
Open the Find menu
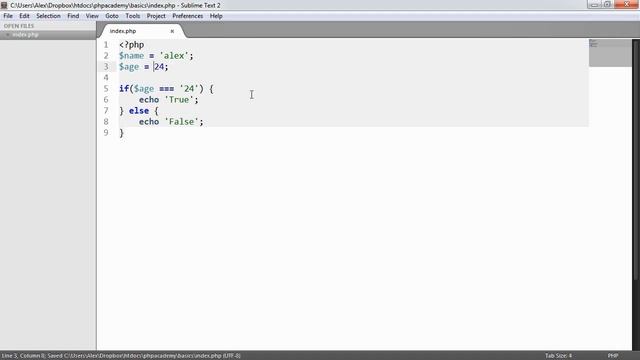coord(73,16)
